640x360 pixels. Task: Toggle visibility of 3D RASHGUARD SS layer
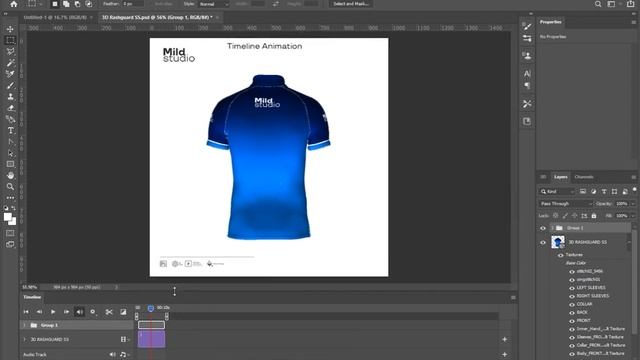543,242
